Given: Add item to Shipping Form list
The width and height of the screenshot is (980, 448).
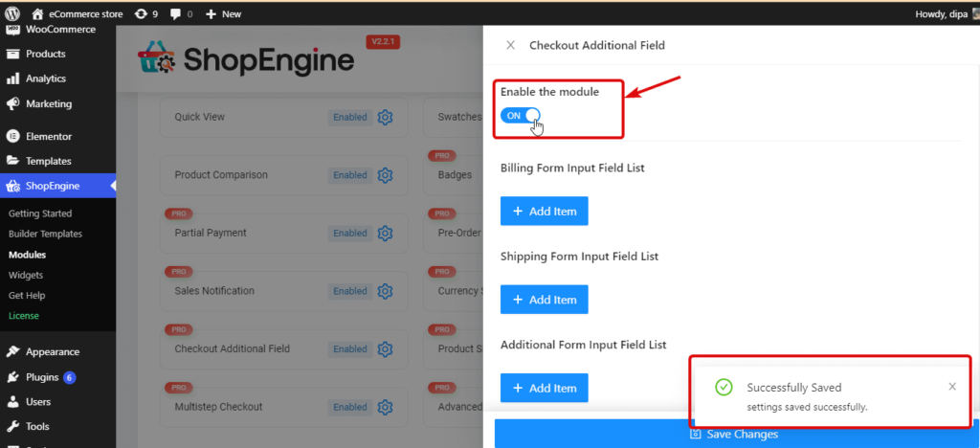Looking at the screenshot, I should click(544, 300).
